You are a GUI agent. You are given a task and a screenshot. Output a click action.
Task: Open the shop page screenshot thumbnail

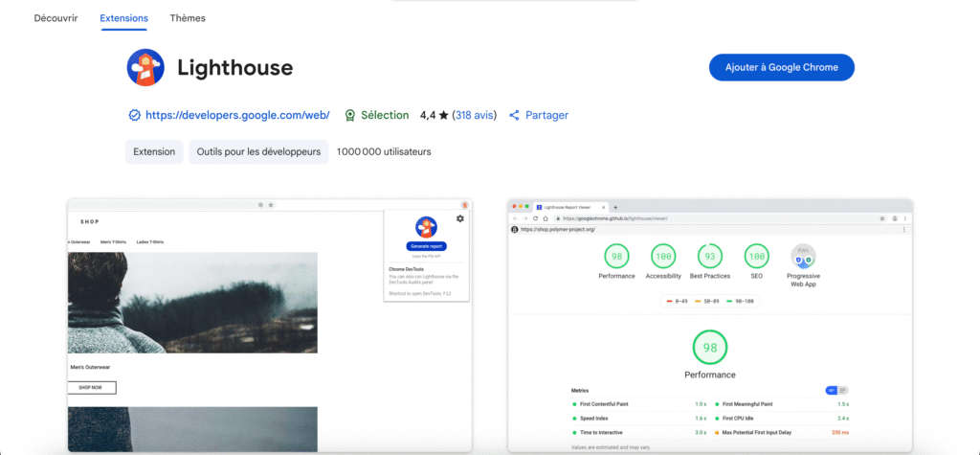269,326
